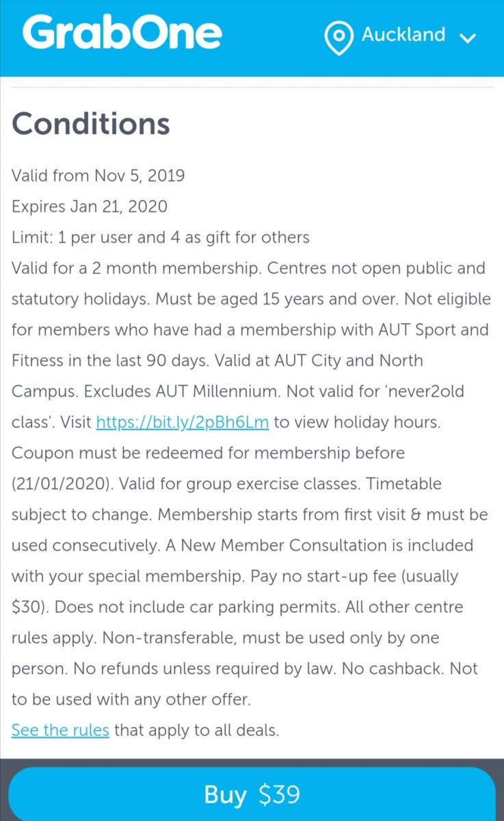The height and width of the screenshot is (821, 504).
Task: Open the bit.ly holiday hours link
Action: point(182,422)
